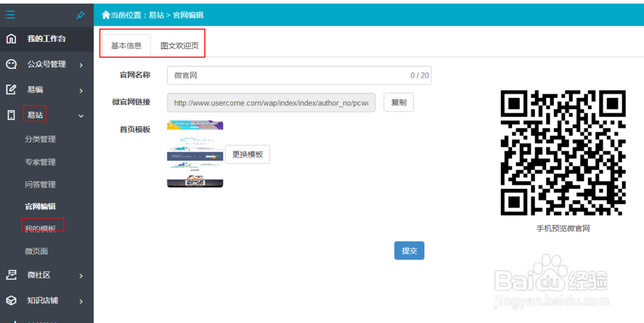644x323 pixels.
Task: Open 微社区 menu label
Action: (x=39, y=275)
